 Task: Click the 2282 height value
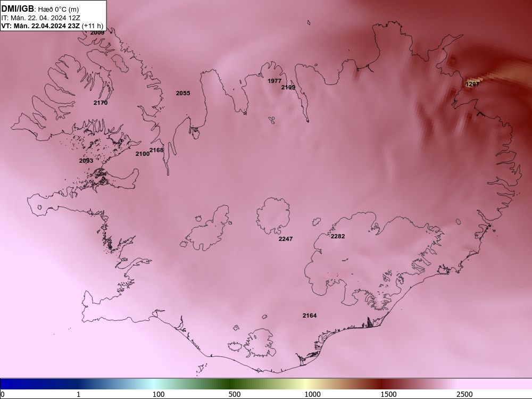pyautogui.click(x=338, y=236)
